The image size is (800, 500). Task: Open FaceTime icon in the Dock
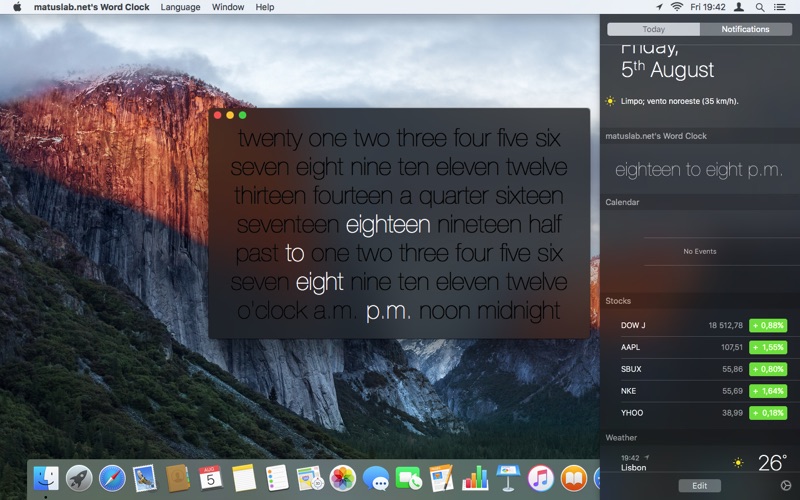pyautogui.click(x=409, y=478)
